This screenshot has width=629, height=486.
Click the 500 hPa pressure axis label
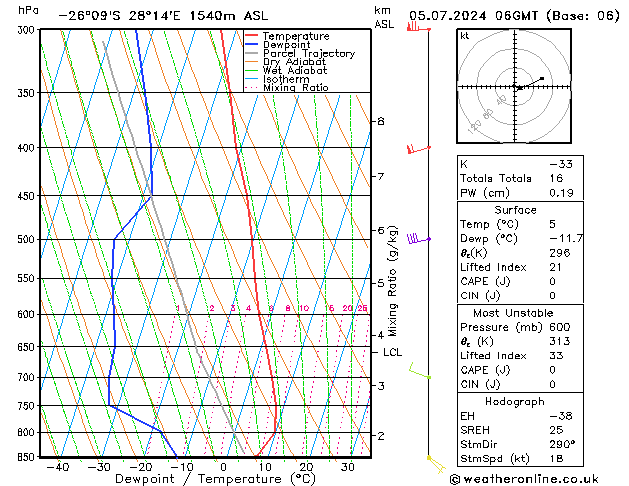coord(28,239)
